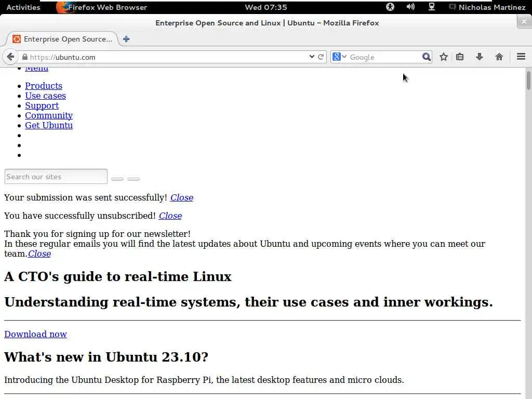Open the Google search engine selector
Image resolution: width=532 pixels, height=399 pixels.
click(x=339, y=57)
